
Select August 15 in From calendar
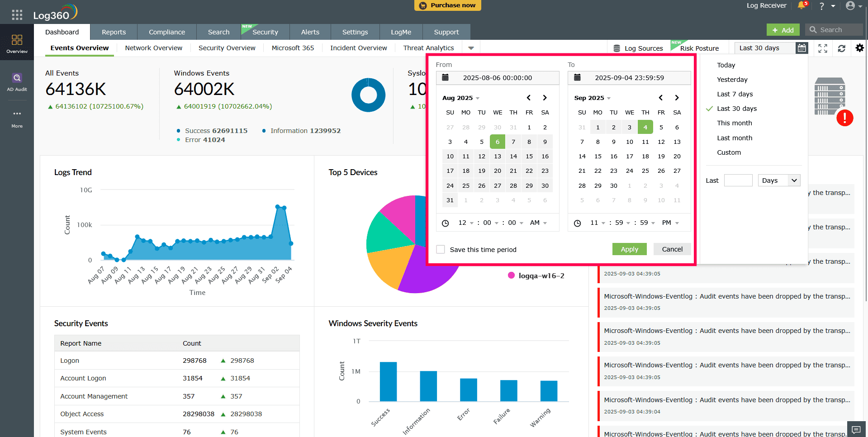pyautogui.click(x=529, y=157)
